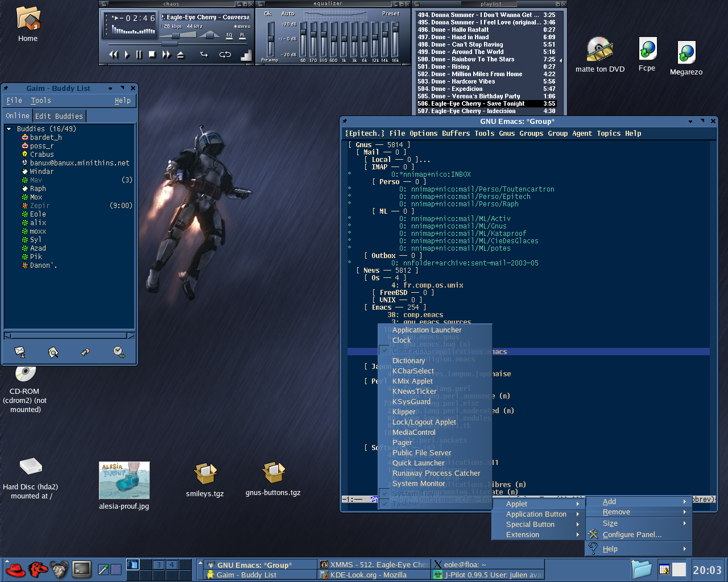Viewport: 728px width, 582px height.
Task: Open Emacs Gnus menu
Action: coord(507,134)
